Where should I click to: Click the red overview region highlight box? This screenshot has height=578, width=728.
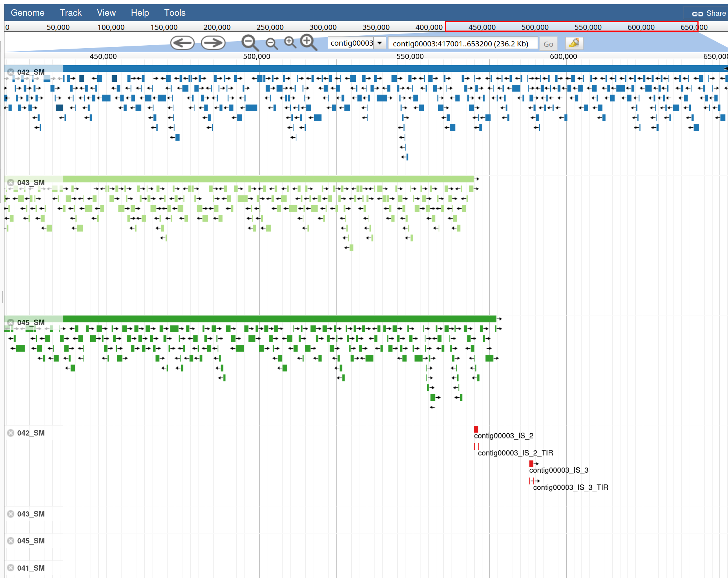(571, 26)
